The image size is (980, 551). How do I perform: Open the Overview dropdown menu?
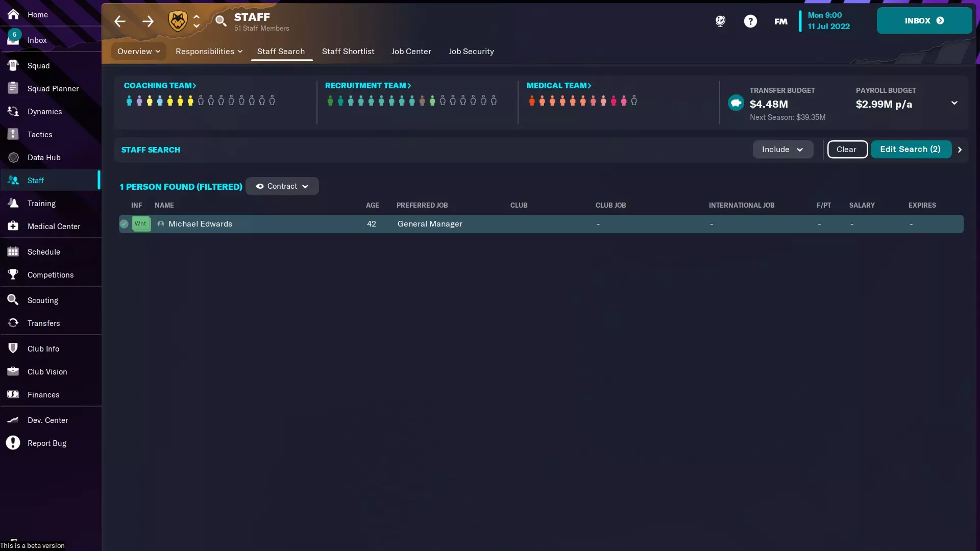pyautogui.click(x=138, y=52)
